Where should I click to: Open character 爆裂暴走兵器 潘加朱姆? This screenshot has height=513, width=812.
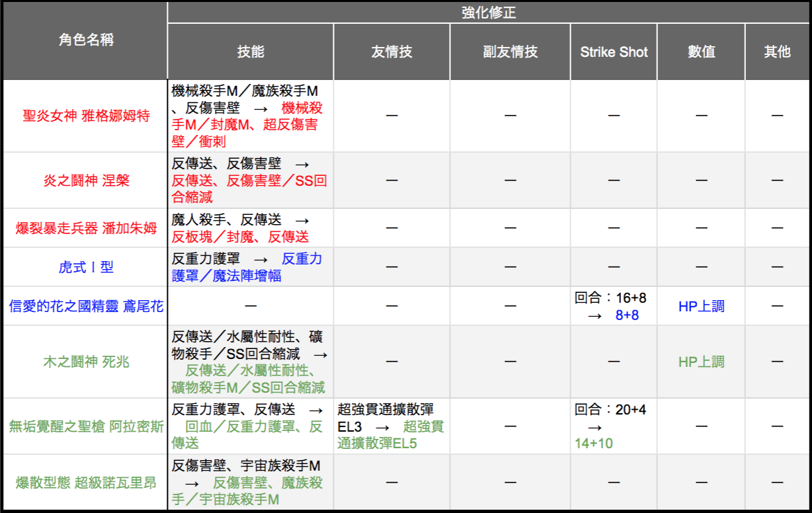(86, 228)
